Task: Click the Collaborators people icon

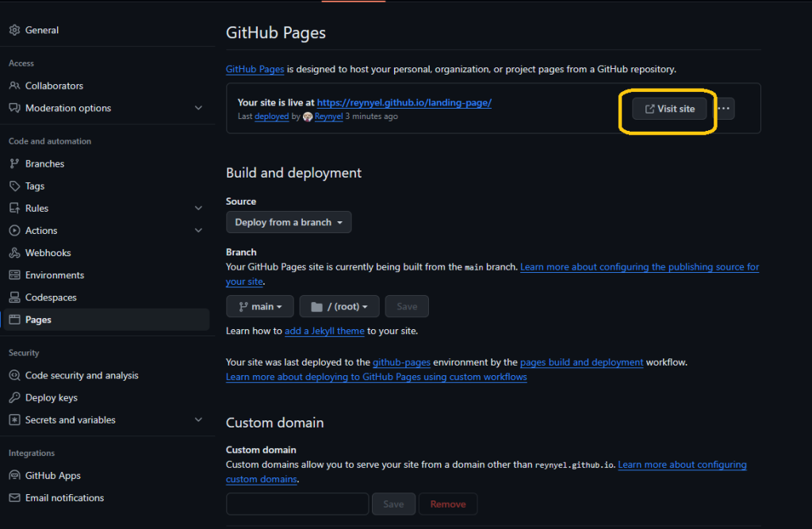Action: click(14, 86)
